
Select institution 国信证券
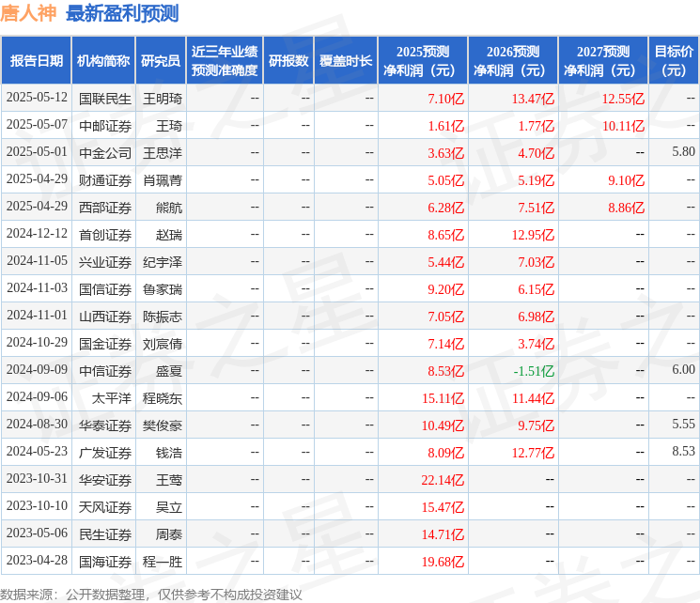pyautogui.click(x=105, y=288)
